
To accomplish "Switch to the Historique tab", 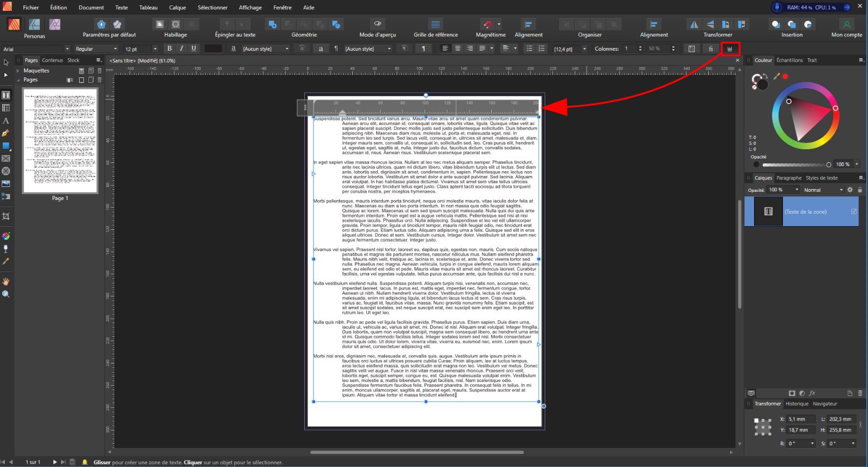I will click(797, 404).
